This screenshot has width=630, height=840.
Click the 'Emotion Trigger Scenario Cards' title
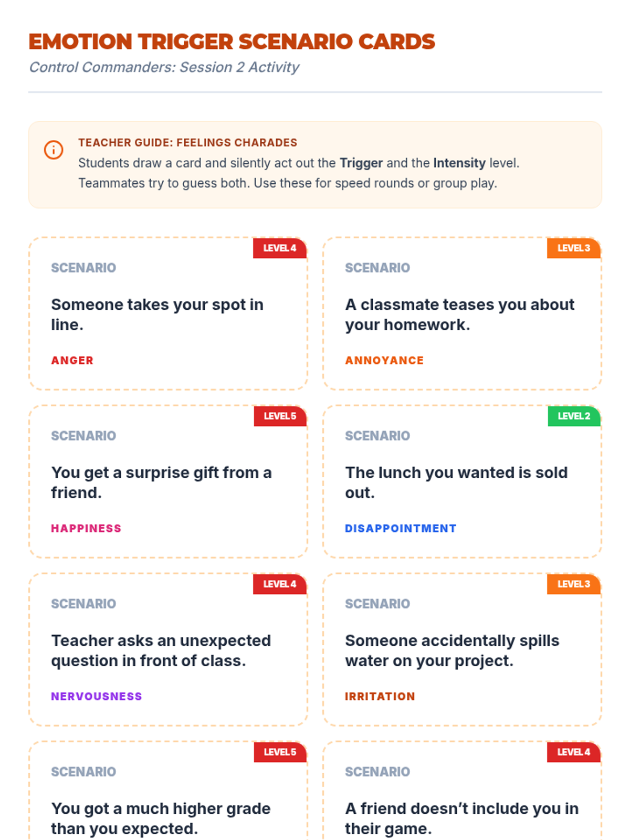click(x=232, y=42)
